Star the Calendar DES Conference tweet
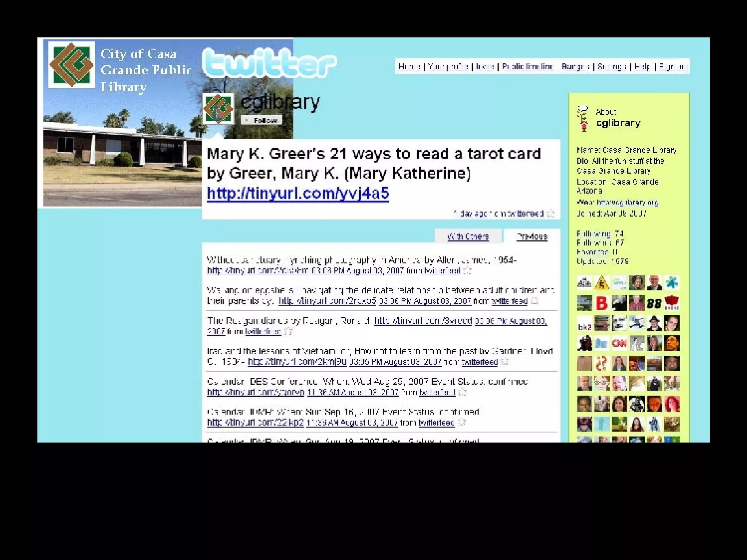Viewport: 747px width, 560px height. click(462, 392)
